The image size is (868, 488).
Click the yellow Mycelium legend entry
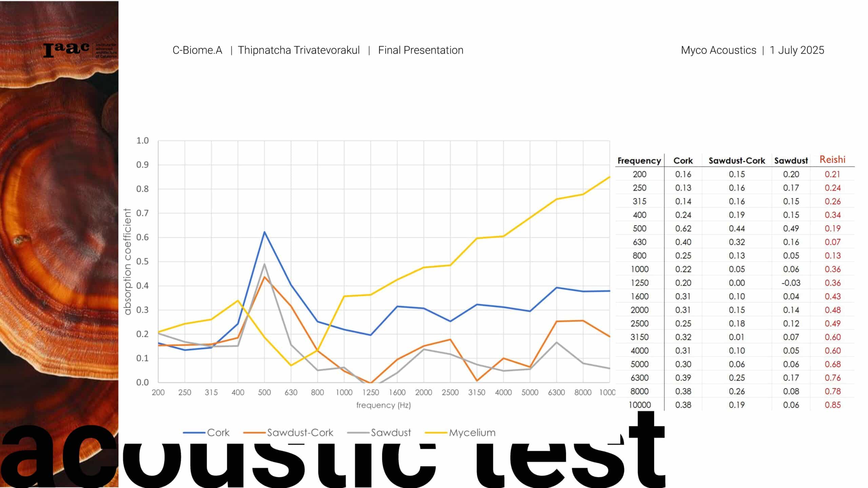click(472, 433)
